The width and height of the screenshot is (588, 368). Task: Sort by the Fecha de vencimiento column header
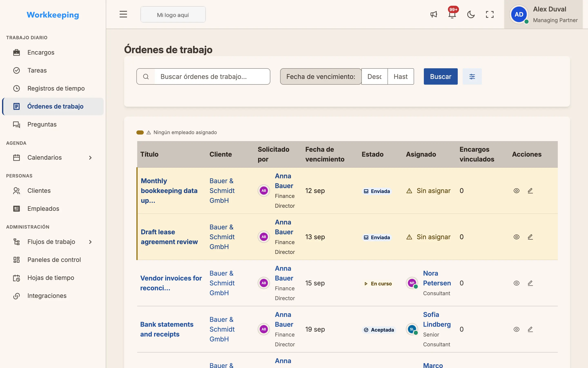pyautogui.click(x=325, y=154)
